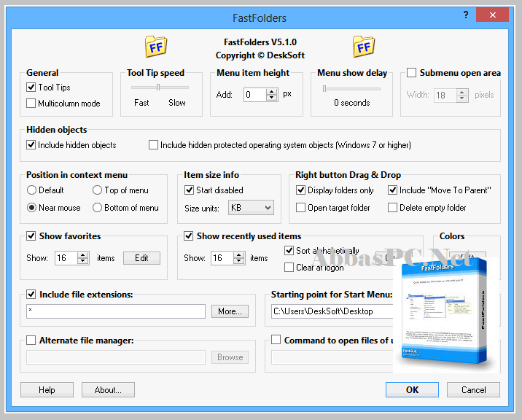
Task: Click the "Fast" speed label
Action: pos(141,103)
